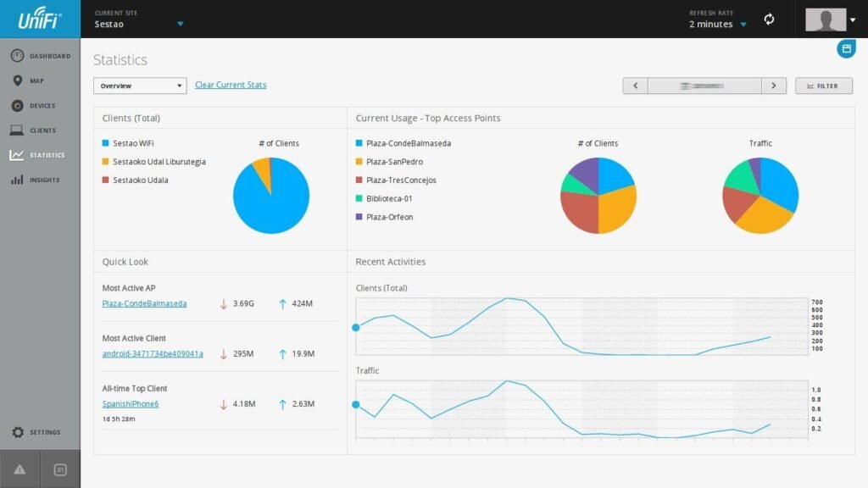The width and height of the screenshot is (868, 488).
Task: Open the Overview statistics dropdown
Action: pyautogui.click(x=140, y=86)
